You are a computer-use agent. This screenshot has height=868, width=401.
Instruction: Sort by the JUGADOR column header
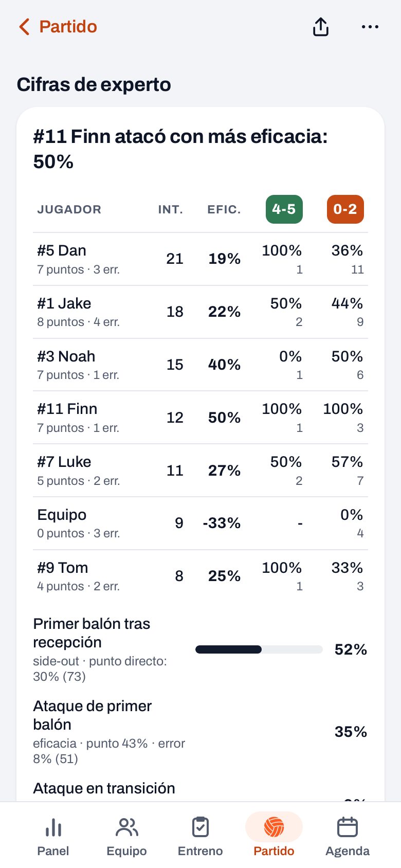[69, 210]
